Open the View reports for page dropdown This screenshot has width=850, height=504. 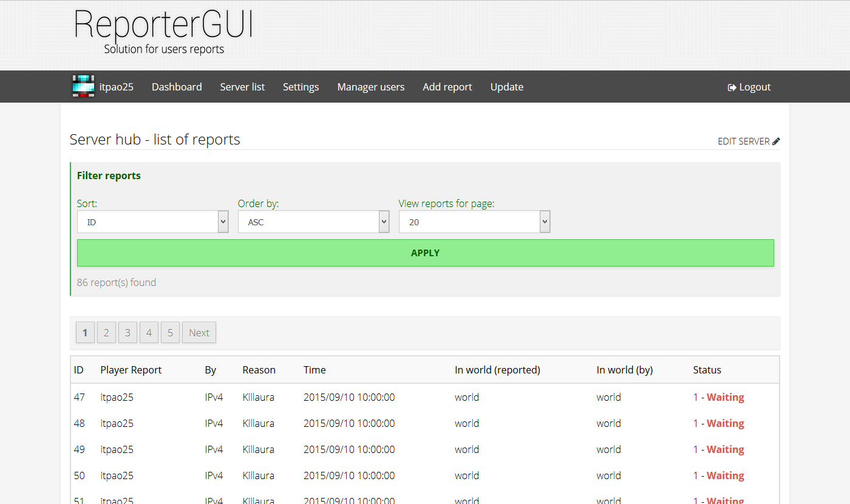474,222
